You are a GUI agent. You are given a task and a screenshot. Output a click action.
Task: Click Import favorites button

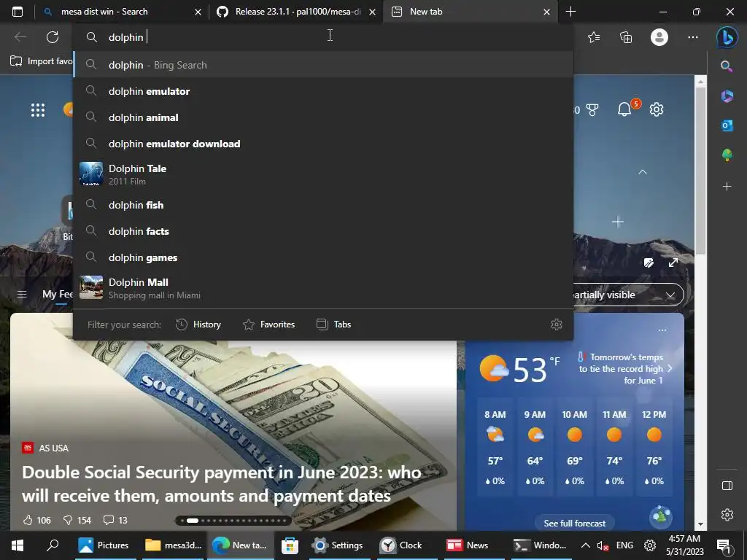[x=42, y=61]
